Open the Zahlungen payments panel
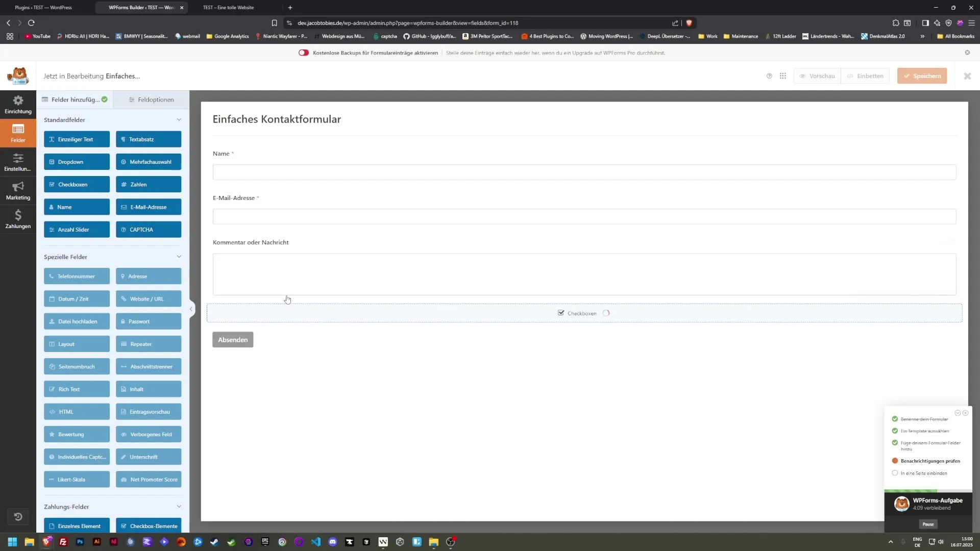 coord(17,219)
